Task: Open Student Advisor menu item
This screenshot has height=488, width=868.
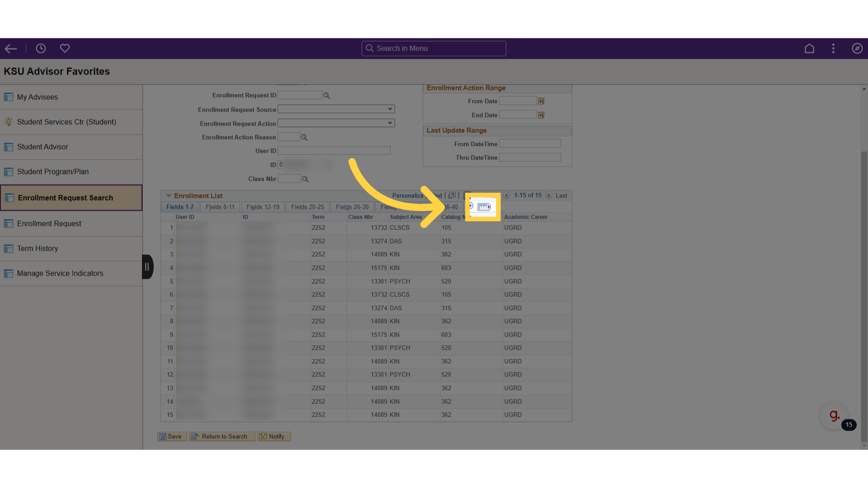Action: click(71, 147)
